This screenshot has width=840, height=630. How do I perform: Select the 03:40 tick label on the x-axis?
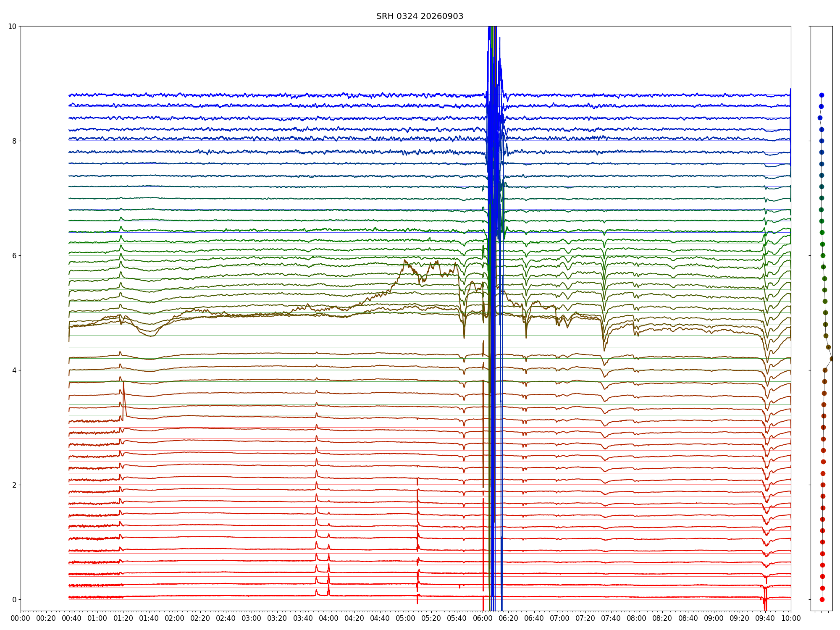coord(303,618)
